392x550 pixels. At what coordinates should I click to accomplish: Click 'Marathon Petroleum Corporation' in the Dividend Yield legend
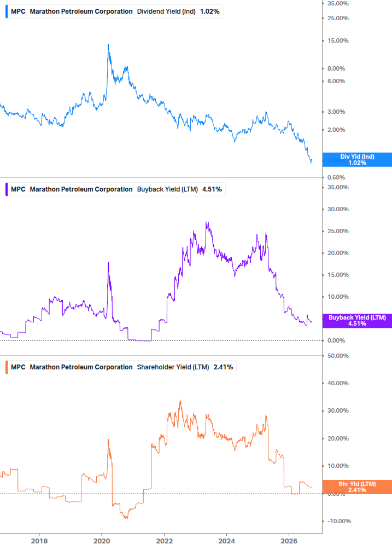click(81, 11)
